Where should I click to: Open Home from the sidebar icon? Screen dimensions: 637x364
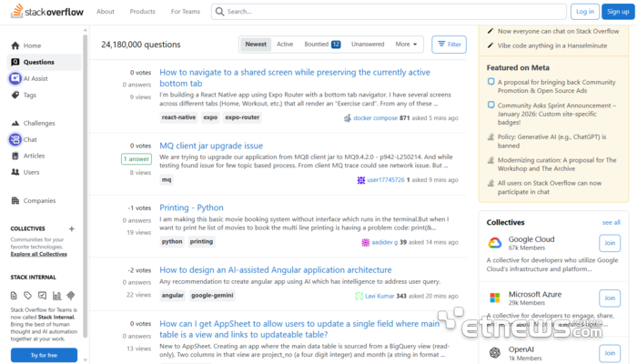15,45
